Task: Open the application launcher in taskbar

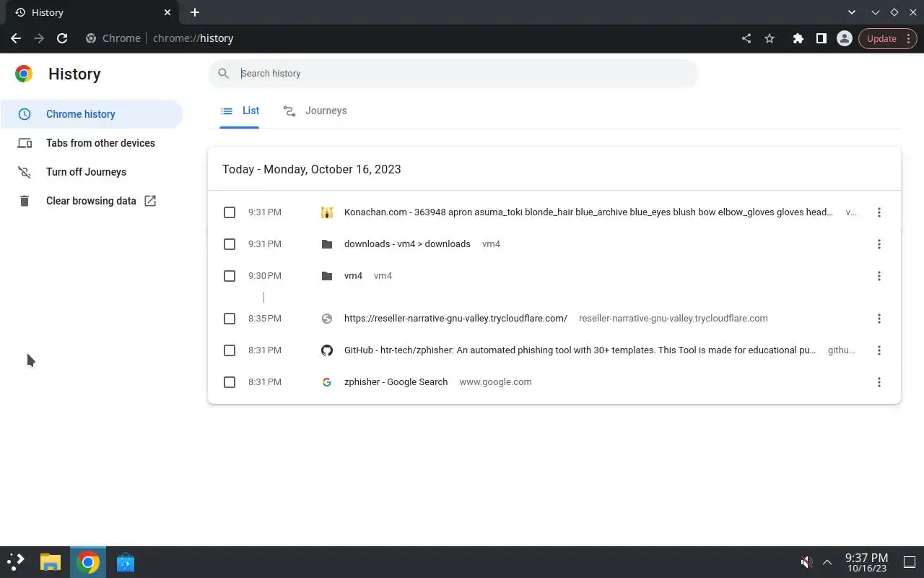Action: click(16, 562)
